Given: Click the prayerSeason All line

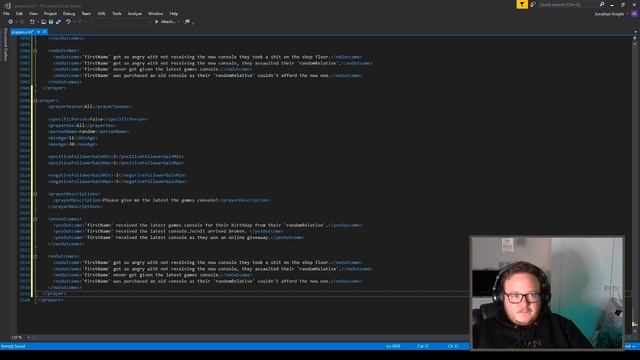Looking at the screenshot, I should (89, 107).
